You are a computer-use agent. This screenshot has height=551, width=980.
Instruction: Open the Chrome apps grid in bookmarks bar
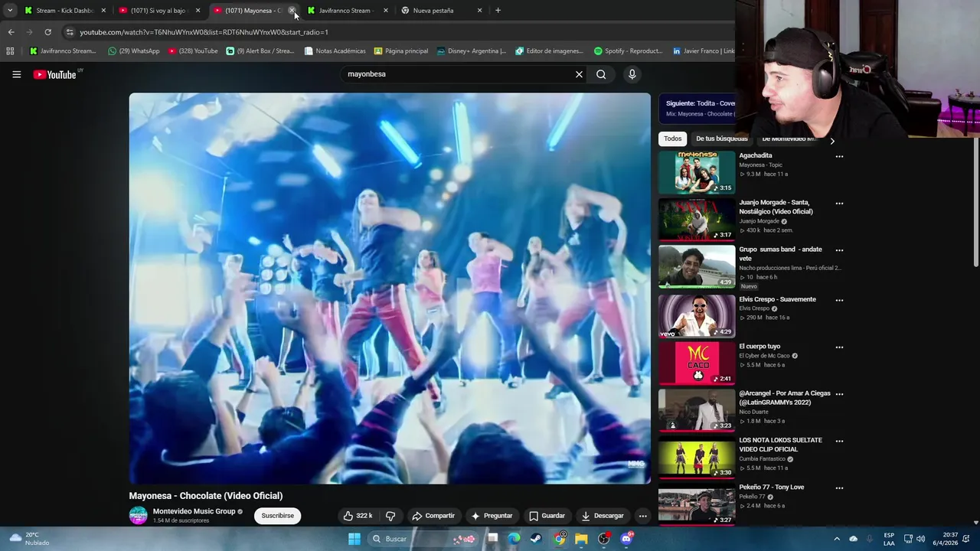pos(10,51)
